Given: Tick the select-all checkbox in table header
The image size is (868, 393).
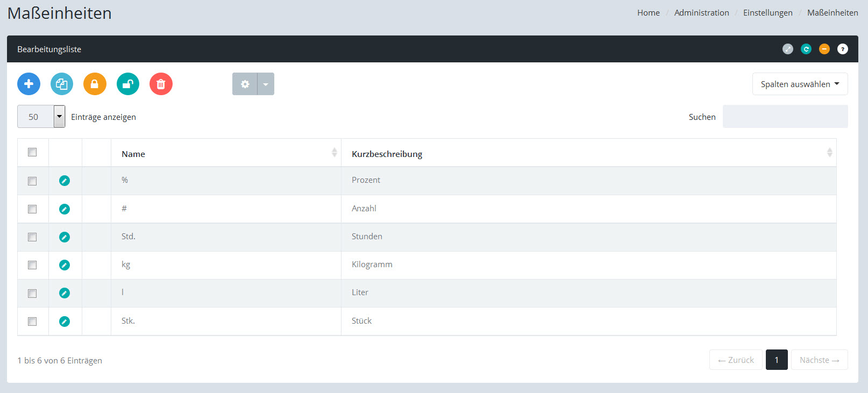Looking at the screenshot, I should click(32, 153).
